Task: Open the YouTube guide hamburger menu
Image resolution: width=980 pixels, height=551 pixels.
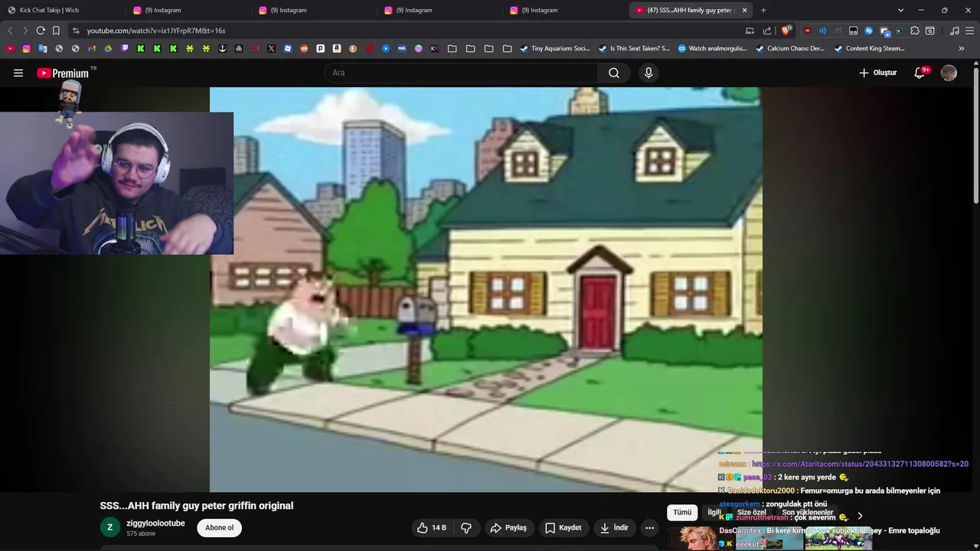Action: (18, 73)
